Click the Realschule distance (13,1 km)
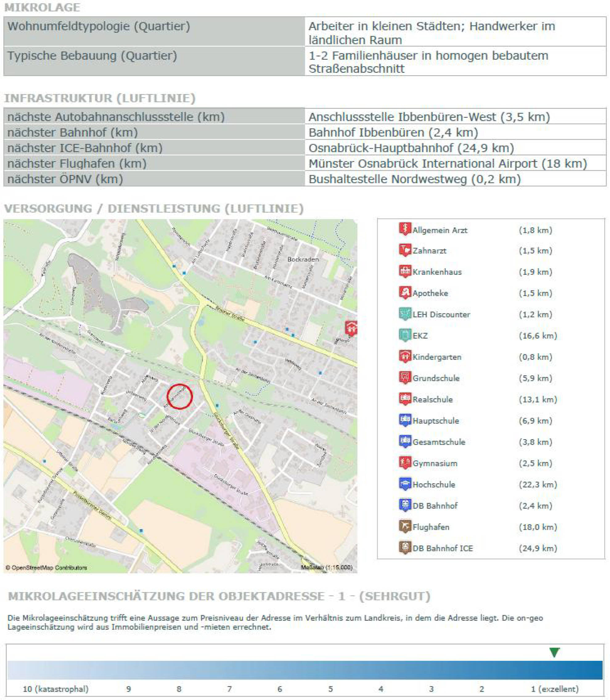Viewport: 610px width, 700px height. click(538, 399)
